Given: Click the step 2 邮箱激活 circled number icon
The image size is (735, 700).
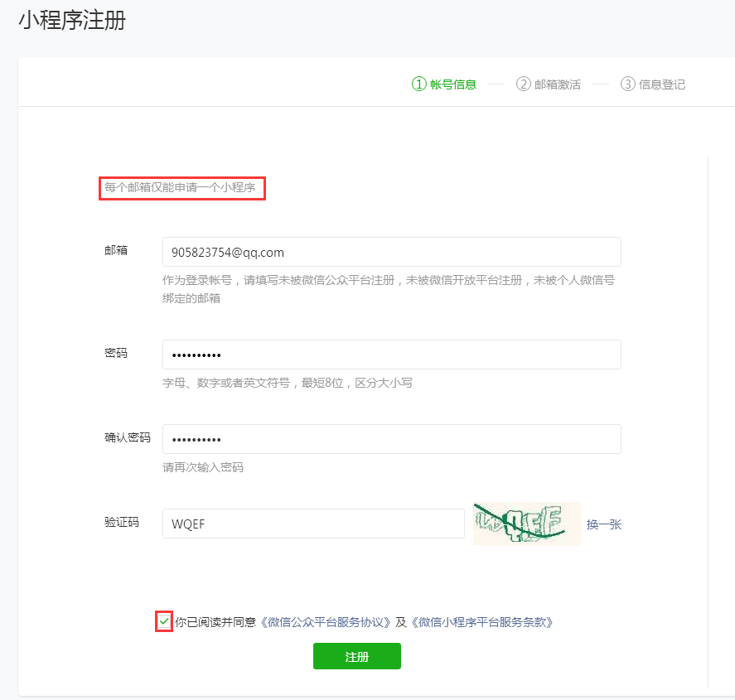Looking at the screenshot, I should point(525,84).
